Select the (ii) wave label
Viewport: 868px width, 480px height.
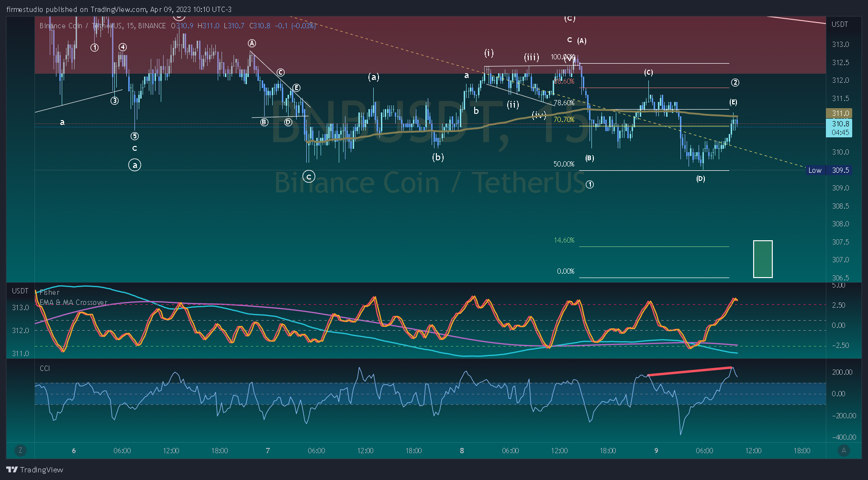pyautogui.click(x=513, y=105)
